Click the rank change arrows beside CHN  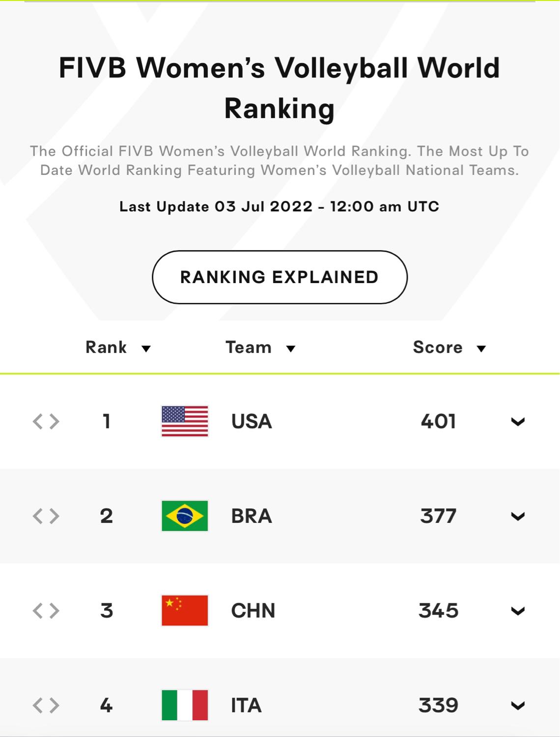(46, 611)
